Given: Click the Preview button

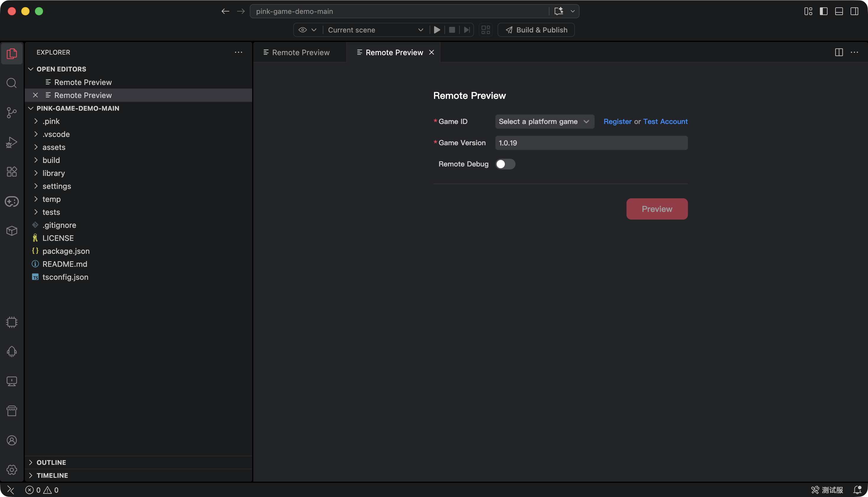Looking at the screenshot, I should [657, 209].
